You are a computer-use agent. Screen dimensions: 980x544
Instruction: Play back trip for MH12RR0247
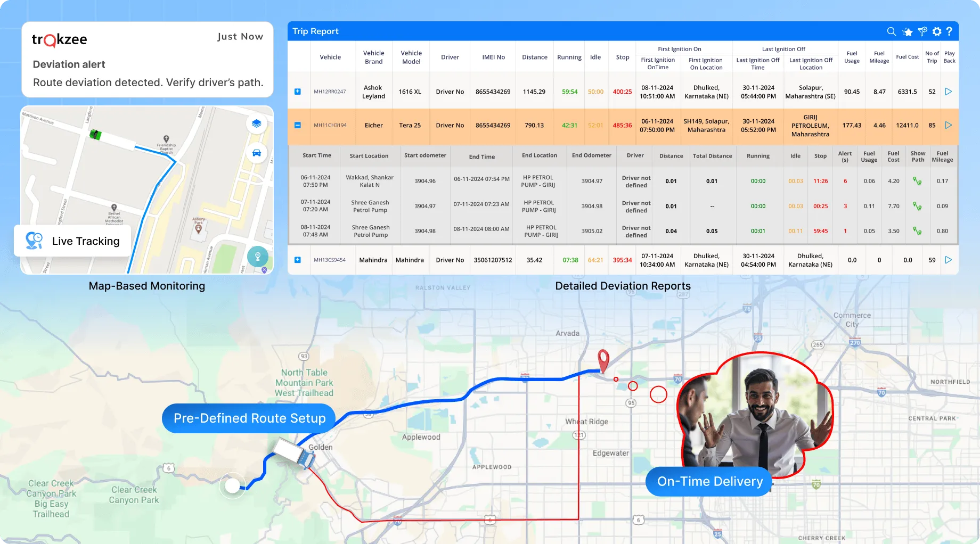(949, 92)
